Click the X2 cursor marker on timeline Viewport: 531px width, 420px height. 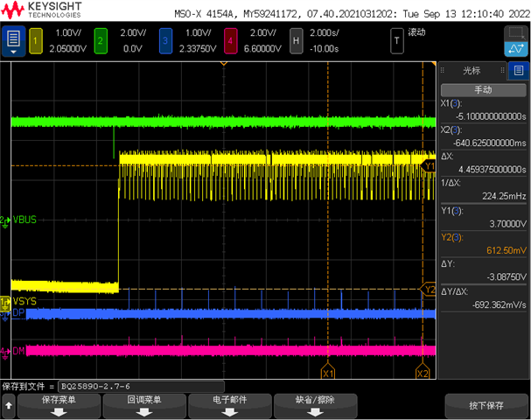tap(423, 371)
